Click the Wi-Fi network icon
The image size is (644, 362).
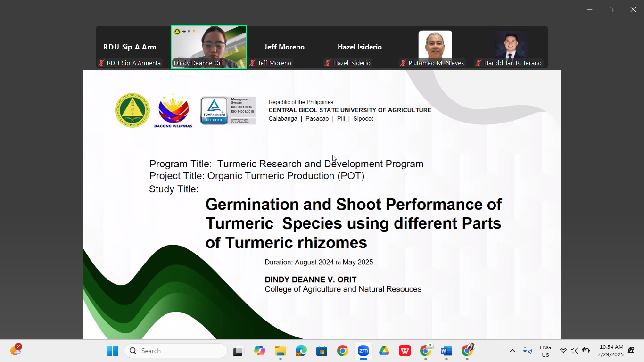tap(563, 351)
